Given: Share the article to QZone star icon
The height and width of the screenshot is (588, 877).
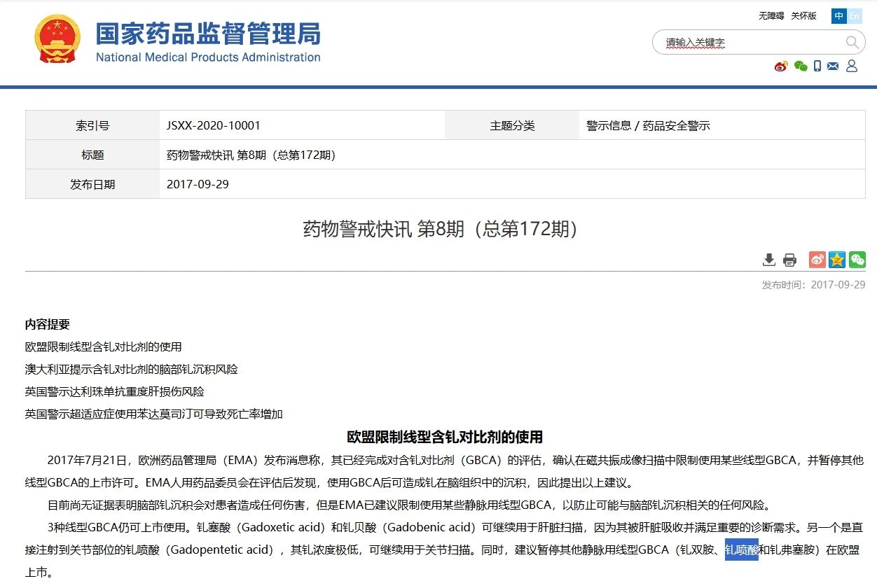Looking at the screenshot, I should pos(836,260).
